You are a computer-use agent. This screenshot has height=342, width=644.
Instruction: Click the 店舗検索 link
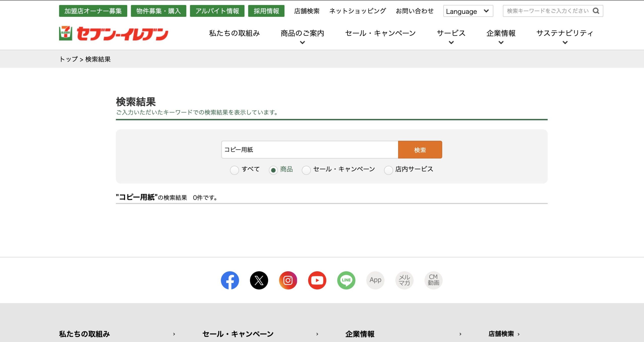pyautogui.click(x=307, y=11)
